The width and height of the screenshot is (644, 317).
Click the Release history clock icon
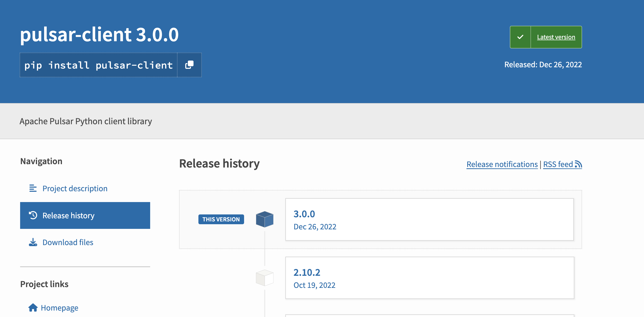point(33,215)
